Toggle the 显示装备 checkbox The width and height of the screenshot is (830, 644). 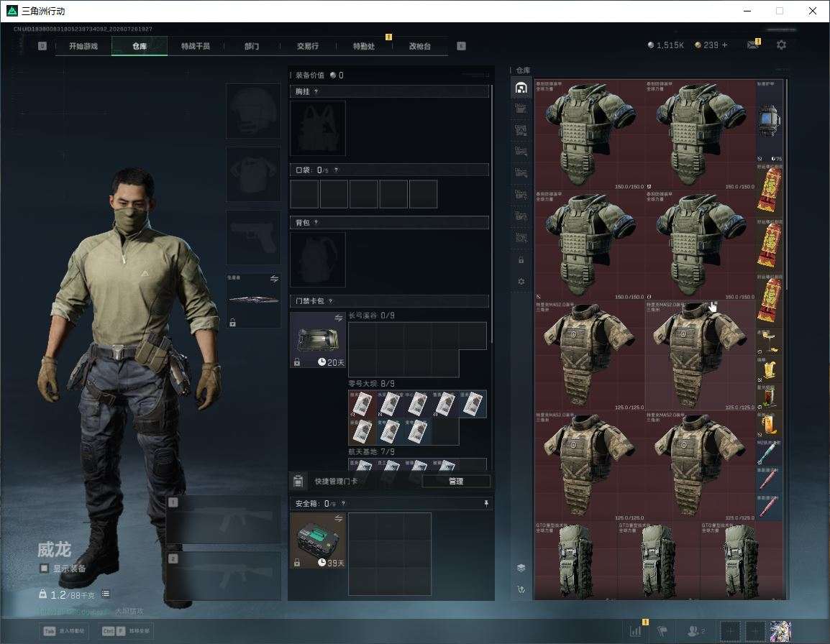pyautogui.click(x=44, y=569)
